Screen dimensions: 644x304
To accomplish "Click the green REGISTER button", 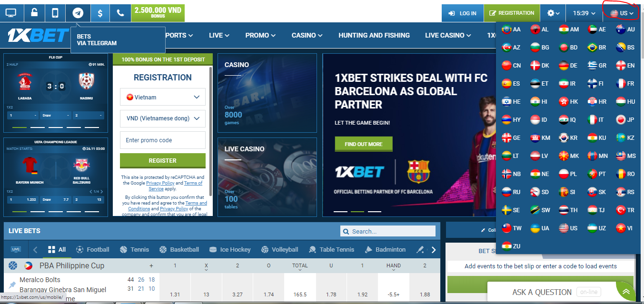I will click(163, 160).
